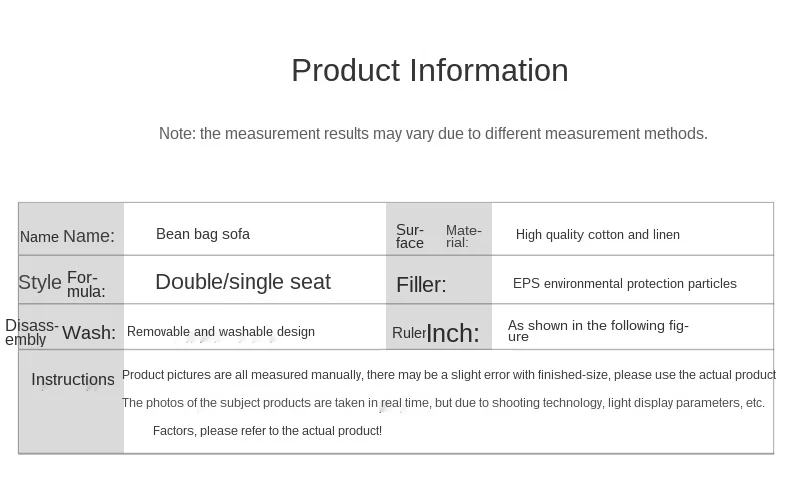790x485 pixels.
Task: Select "As shown in the following figure" text
Action: 597,330
